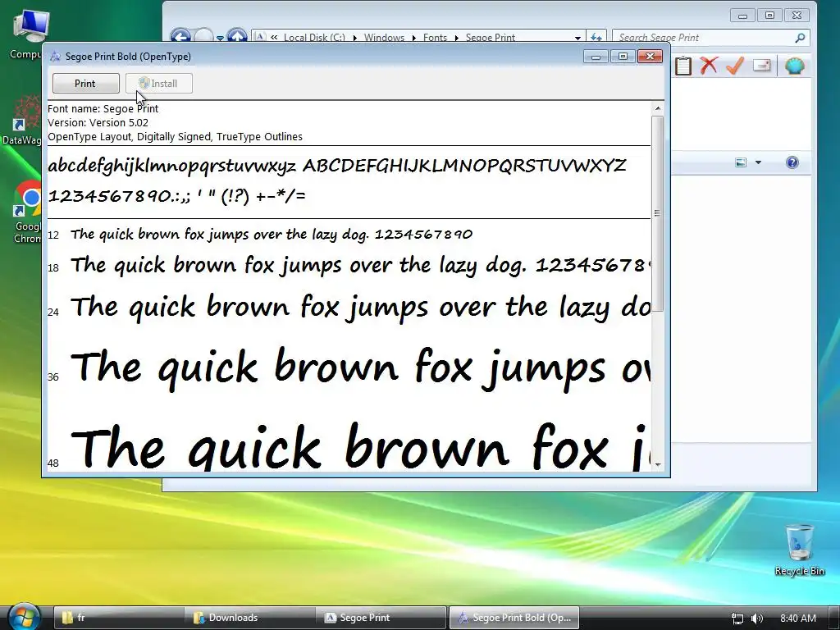The width and height of the screenshot is (840, 630).
Task: Click the size 24 sample sentence
Action: (x=360, y=308)
